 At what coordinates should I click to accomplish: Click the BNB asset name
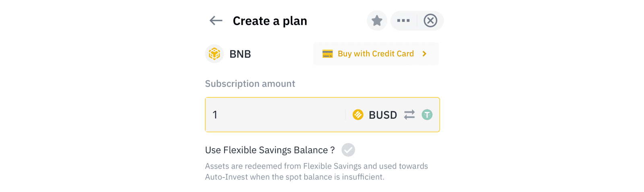tap(240, 54)
